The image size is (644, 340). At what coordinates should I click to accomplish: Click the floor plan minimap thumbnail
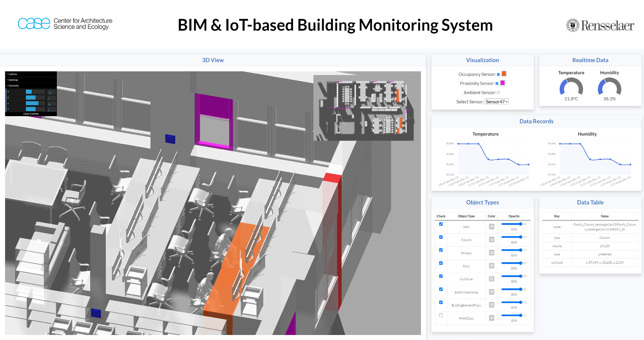pos(363,108)
